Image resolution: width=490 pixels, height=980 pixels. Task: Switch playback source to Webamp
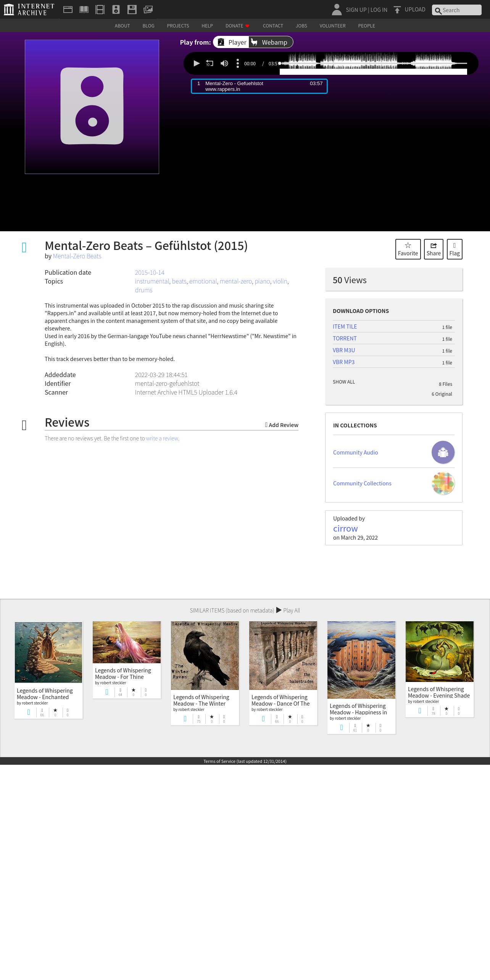pyautogui.click(x=269, y=42)
